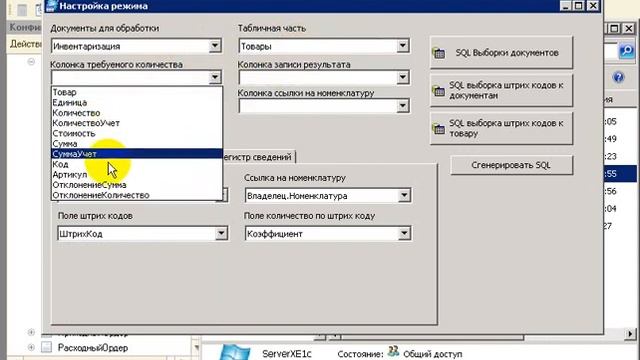Click SQL выборка штрих кодов к документам
Image resolution: width=640 pixels, height=360 pixels.
pyautogui.click(x=501, y=90)
